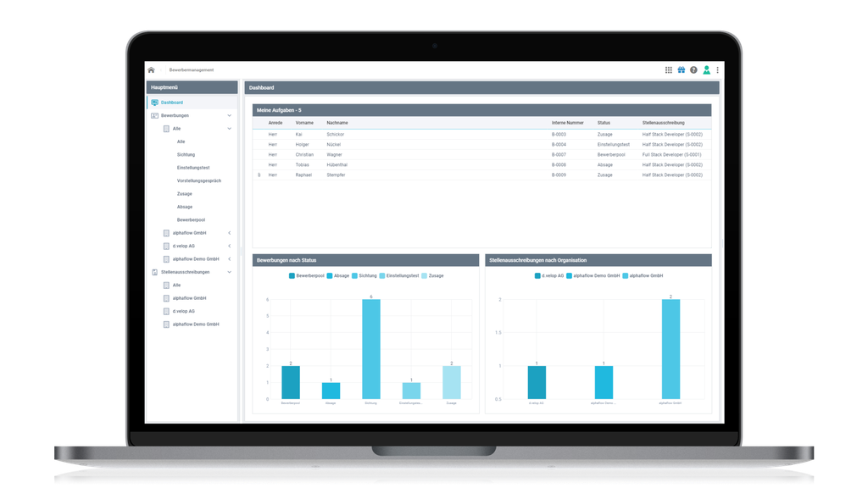Click the icon beside alphaflow GmbH under Stellenausschreibungen
The width and height of the screenshot is (868, 499).
(x=166, y=298)
